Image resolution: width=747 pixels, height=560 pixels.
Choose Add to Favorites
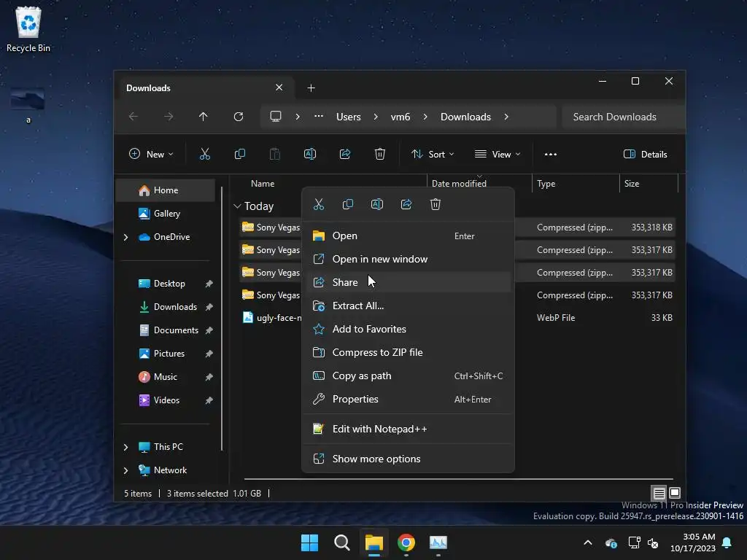click(x=409, y=329)
